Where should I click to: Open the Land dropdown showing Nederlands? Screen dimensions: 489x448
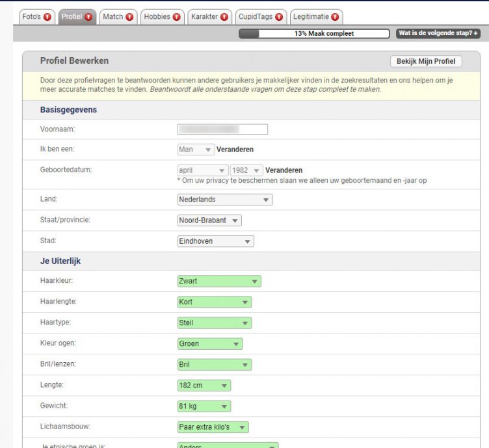click(225, 200)
